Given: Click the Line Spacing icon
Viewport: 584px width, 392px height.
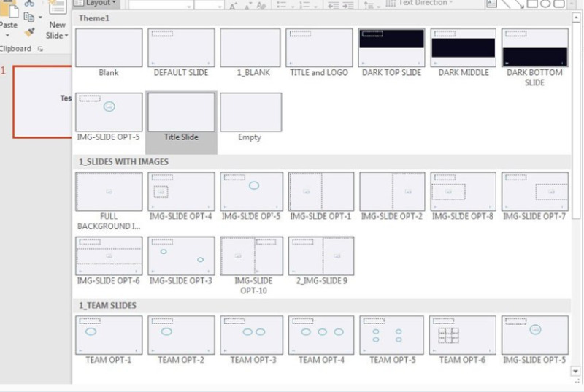Looking at the screenshot, I should [370, 5].
